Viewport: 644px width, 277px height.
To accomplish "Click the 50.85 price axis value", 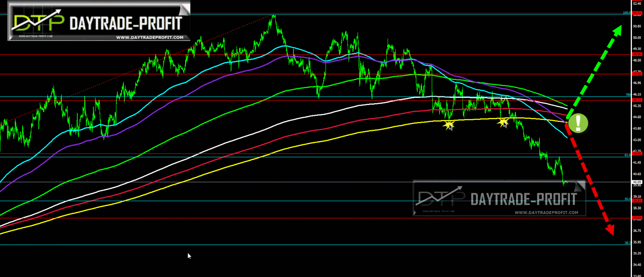I will 637,26.
